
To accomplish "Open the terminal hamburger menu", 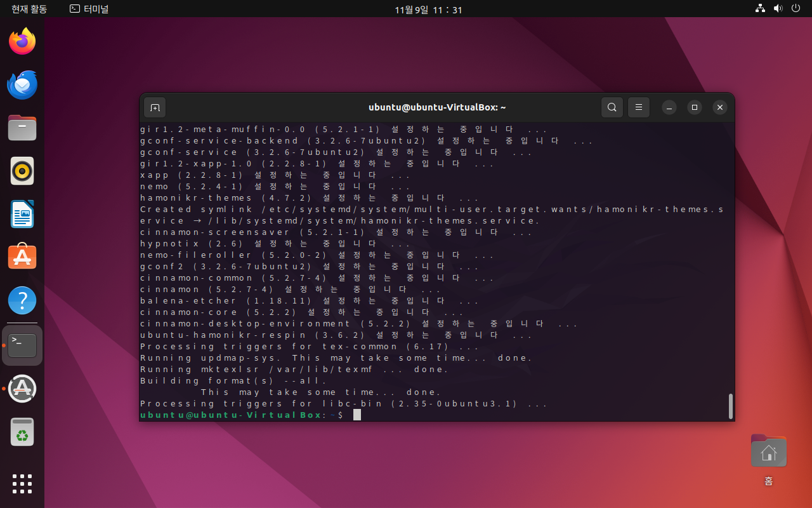I will click(x=639, y=107).
